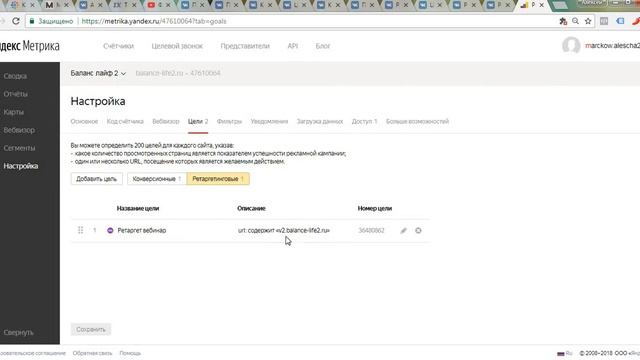Go to Отчёты in sidebar

tap(16, 94)
